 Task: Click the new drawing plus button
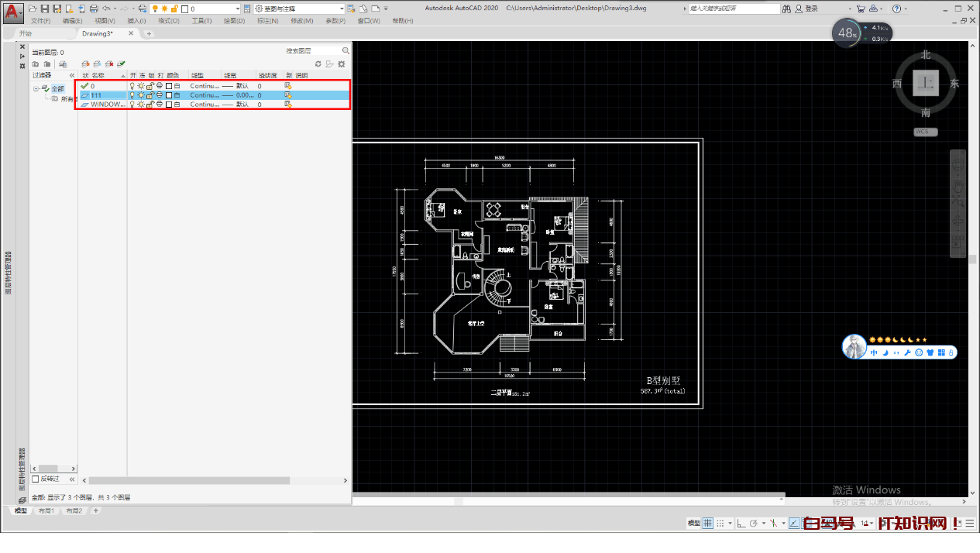click(x=148, y=33)
